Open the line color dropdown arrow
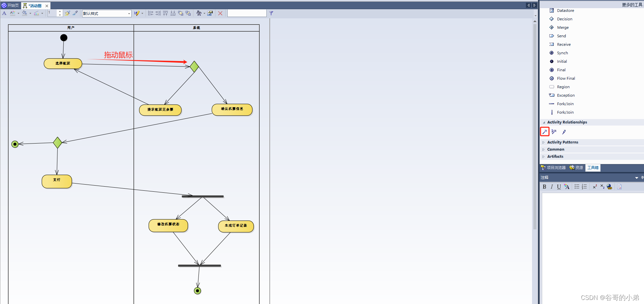Viewport: 644px width, 304px height. [42, 14]
